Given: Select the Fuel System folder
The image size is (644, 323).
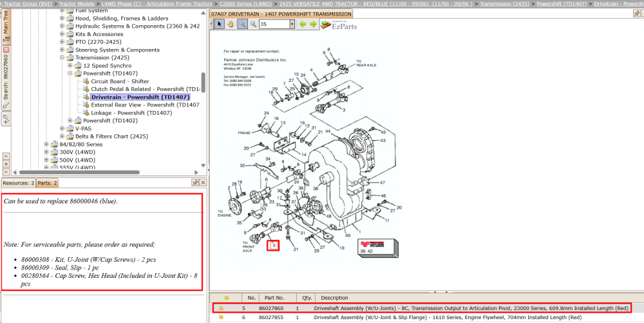Looking at the screenshot, I should click(x=91, y=11).
